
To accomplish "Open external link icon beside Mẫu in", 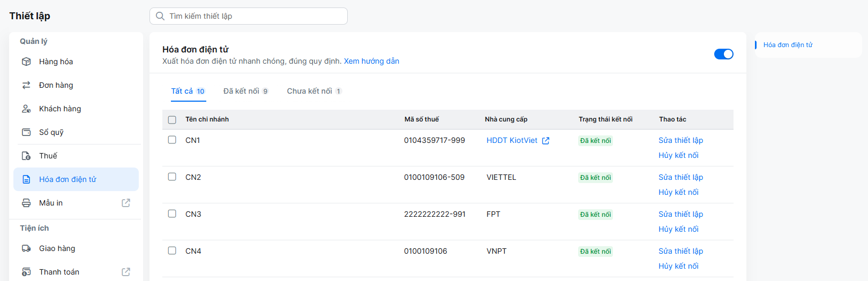I will pos(126,203).
